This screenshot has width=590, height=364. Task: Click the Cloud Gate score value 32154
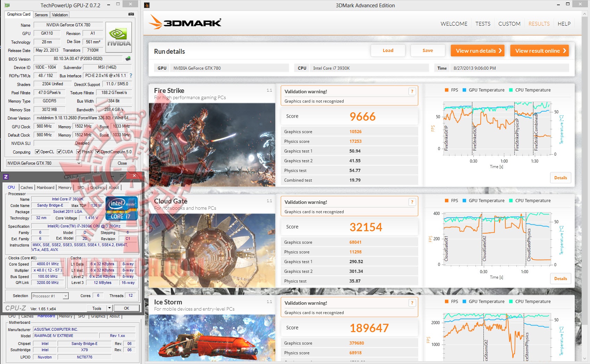[366, 227]
